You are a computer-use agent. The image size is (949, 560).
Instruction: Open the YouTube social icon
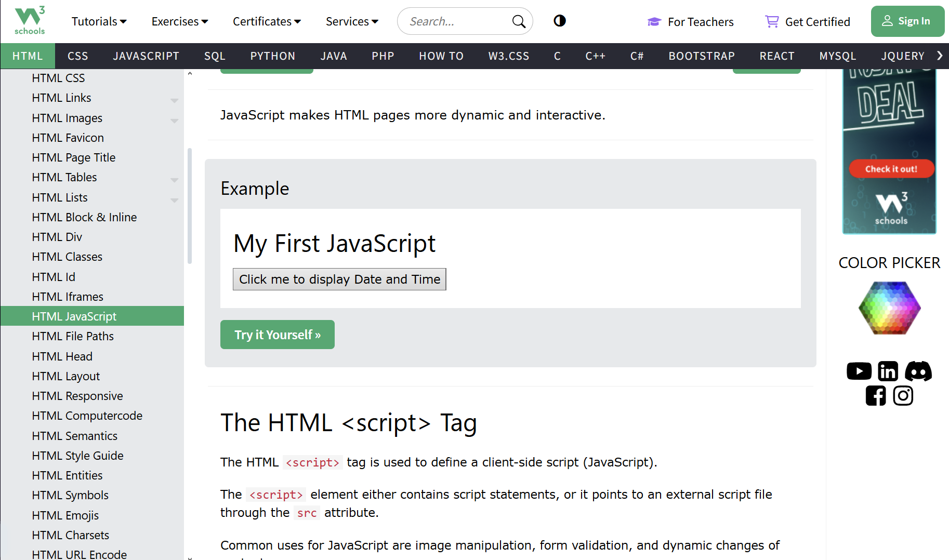point(859,371)
